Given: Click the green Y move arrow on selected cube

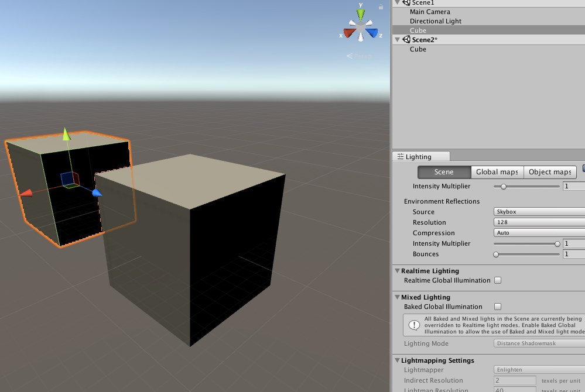Looking at the screenshot, I should [x=66, y=134].
